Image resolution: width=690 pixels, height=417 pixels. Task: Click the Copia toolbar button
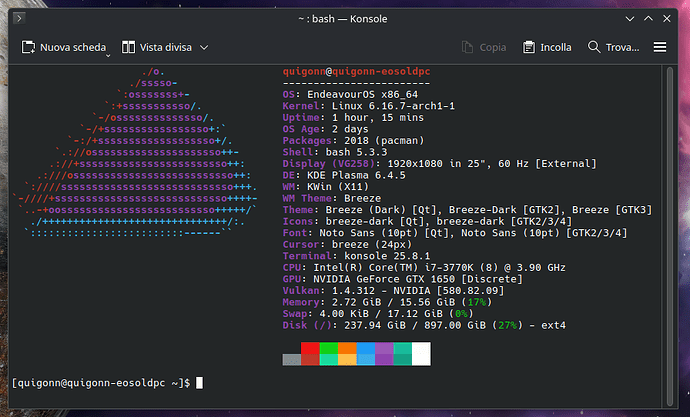pyautogui.click(x=485, y=47)
